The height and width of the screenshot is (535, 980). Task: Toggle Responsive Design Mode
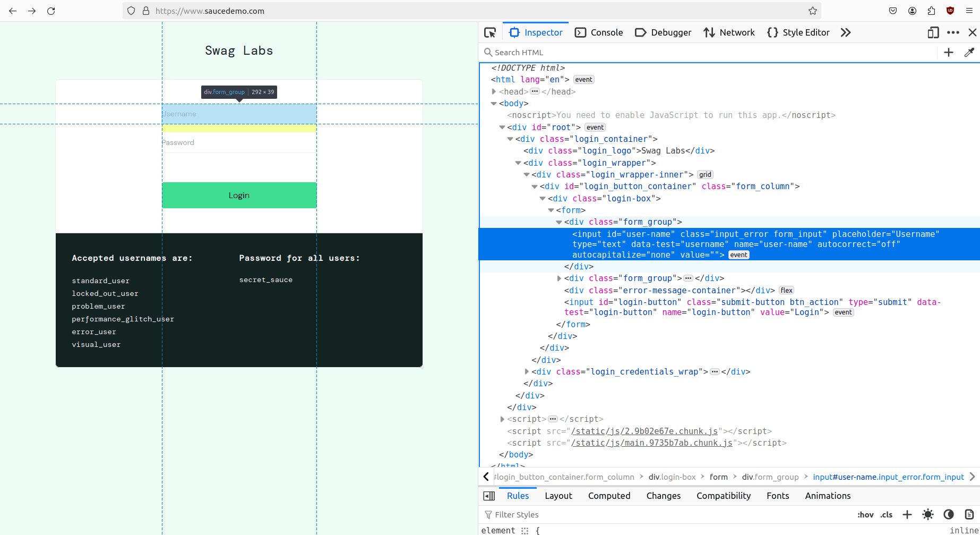pos(933,32)
